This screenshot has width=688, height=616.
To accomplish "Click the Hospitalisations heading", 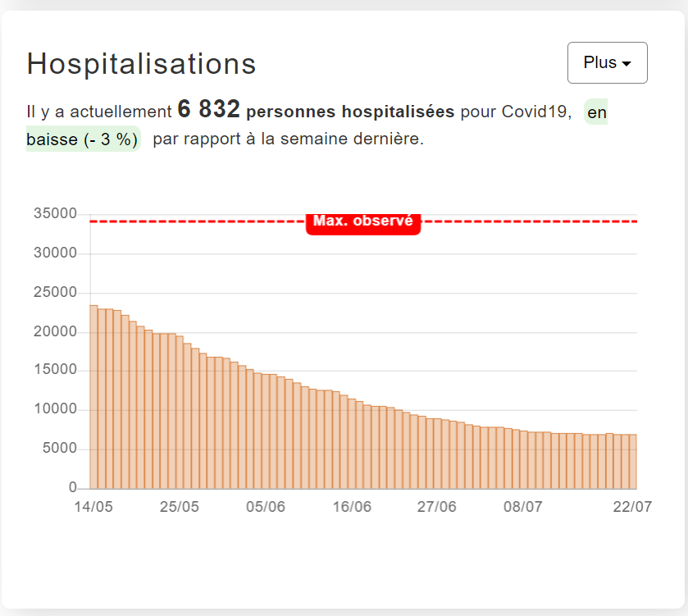I will click(x=142, y=63).
